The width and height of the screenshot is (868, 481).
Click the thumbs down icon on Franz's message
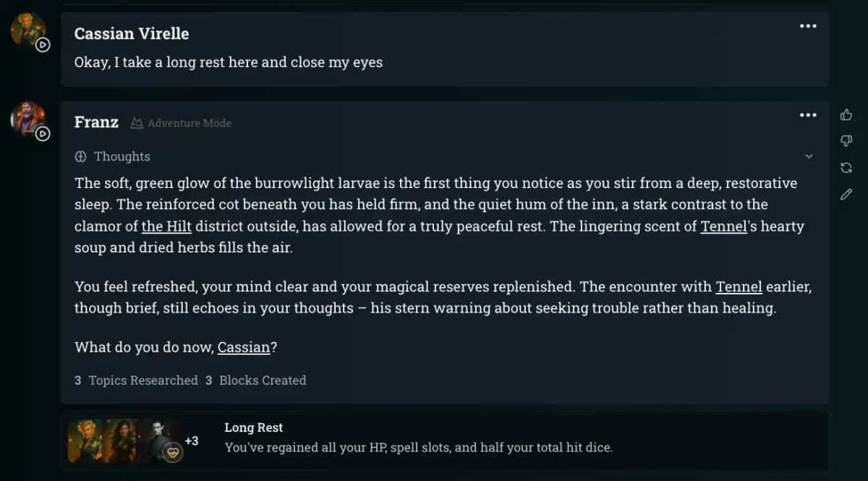click(846, 141)
